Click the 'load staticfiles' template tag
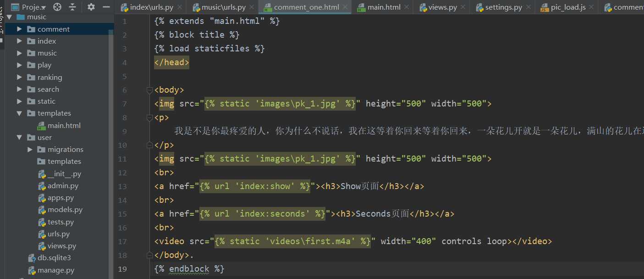The height and width of the screenshot is (279, 644). click(209, 49)
